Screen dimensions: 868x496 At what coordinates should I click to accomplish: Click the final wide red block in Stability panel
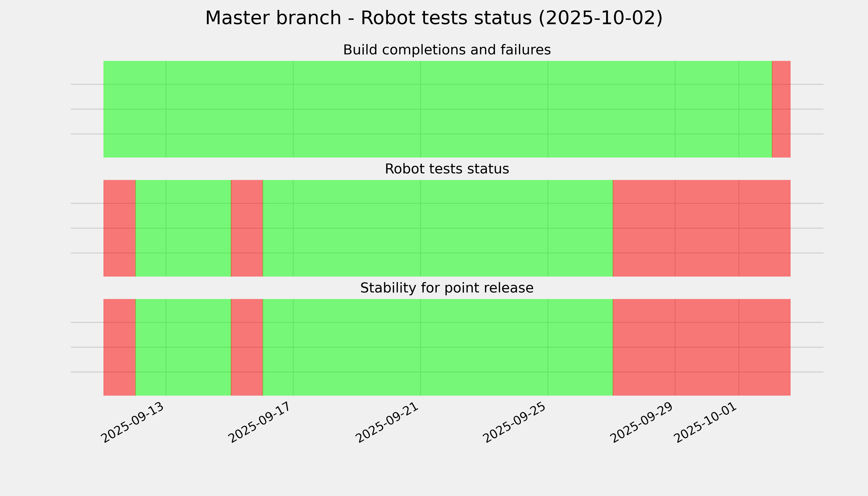701,347
